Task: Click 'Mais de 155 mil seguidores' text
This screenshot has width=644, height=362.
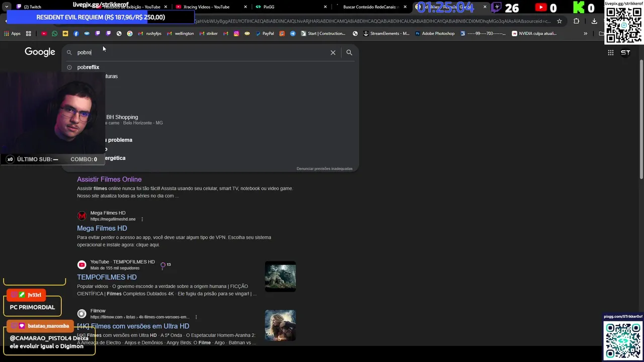Action: (115, 268)
